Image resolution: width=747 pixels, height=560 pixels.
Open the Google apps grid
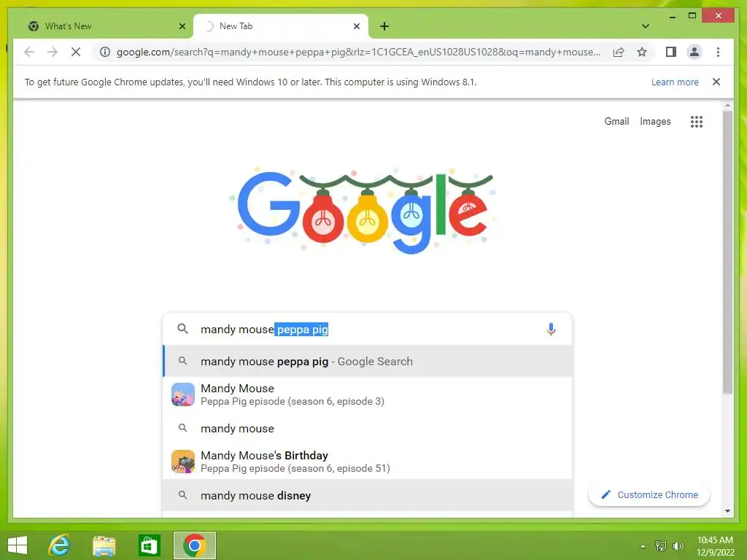coord(697,122)
